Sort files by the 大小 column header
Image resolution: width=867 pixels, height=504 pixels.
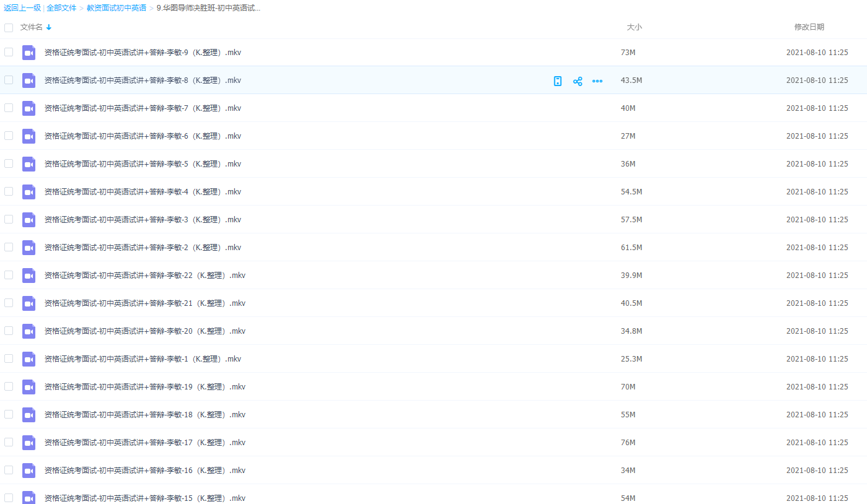click(634, 27)
